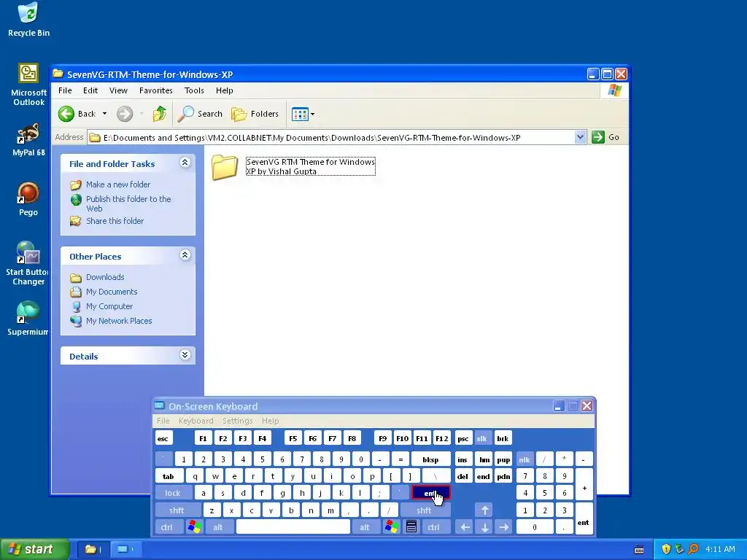
Task: Open the Edit menu in Explorer
Action: [90, 90]
